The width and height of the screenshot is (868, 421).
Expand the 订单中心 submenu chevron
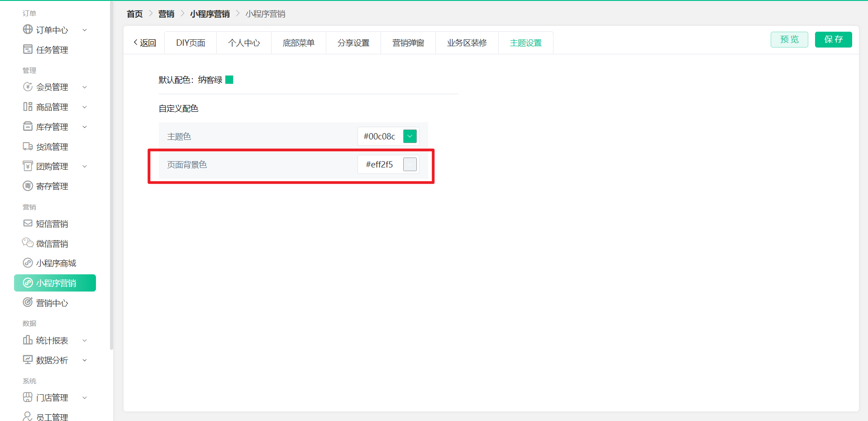click(x=85, y=30)
